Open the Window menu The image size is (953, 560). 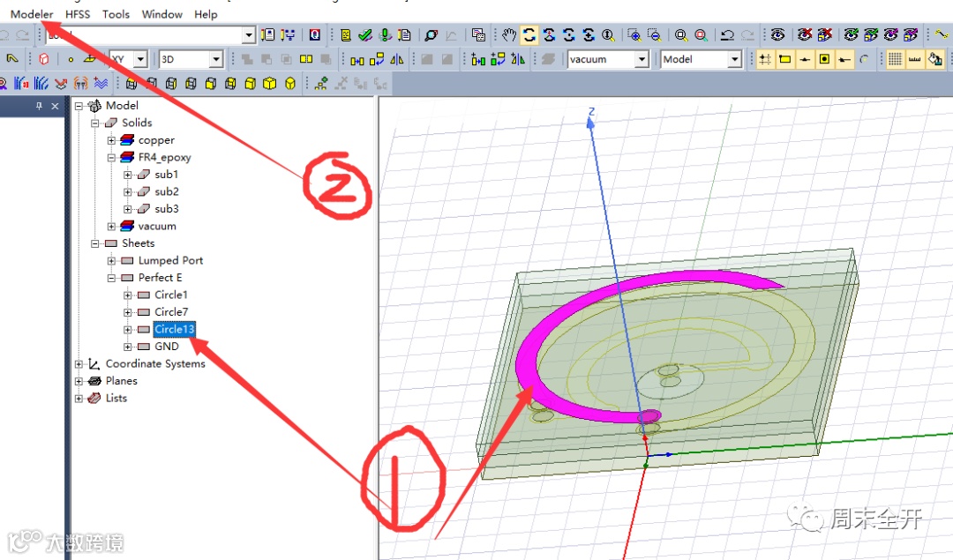[161, 14]
